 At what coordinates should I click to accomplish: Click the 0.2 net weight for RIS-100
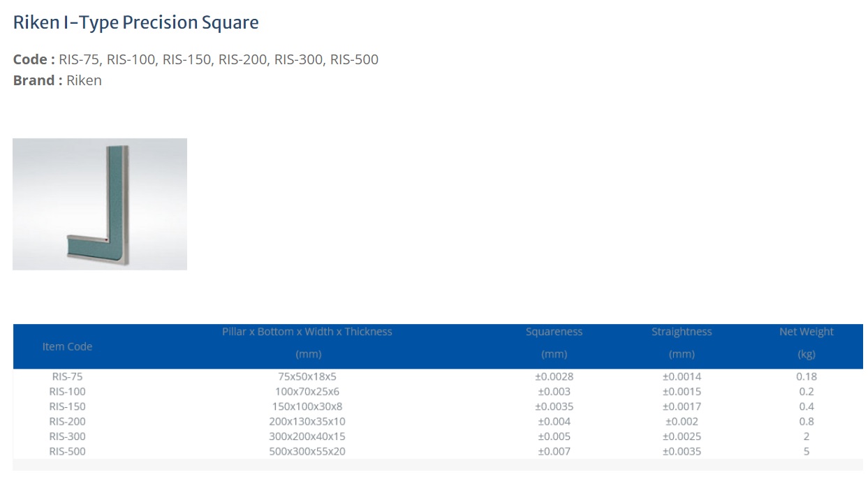coord(807,391)
